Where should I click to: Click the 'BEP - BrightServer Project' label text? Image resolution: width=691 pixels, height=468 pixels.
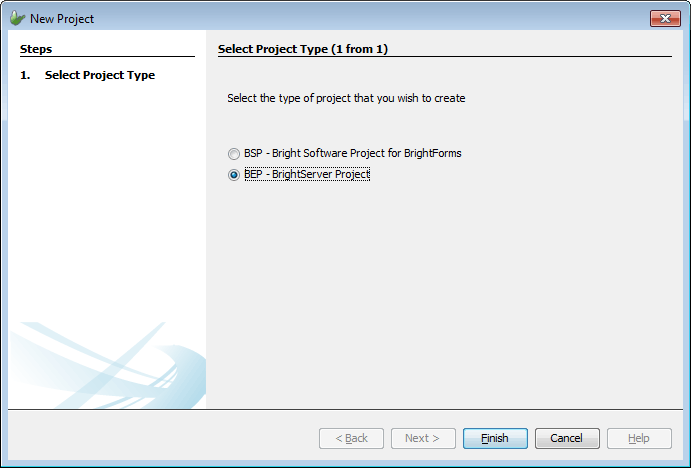(x=307, y=174)
